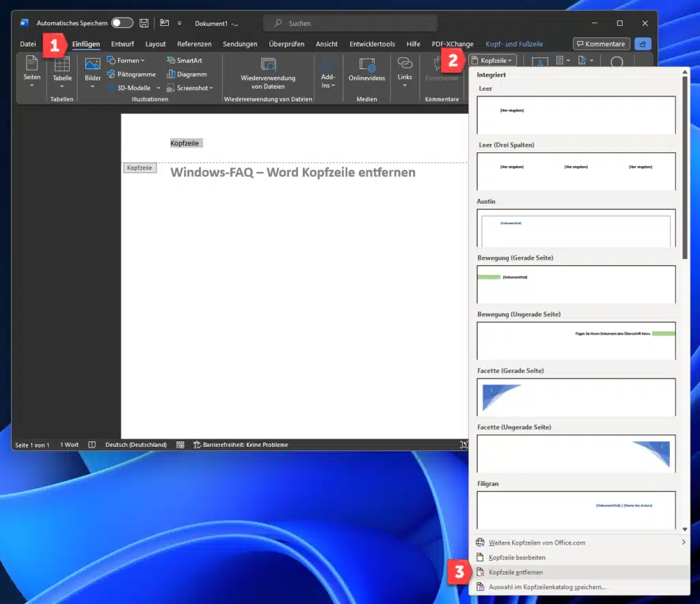Click the Suchen search field
700x604 pixels.
pyautogui.click(x=350, y=23)
